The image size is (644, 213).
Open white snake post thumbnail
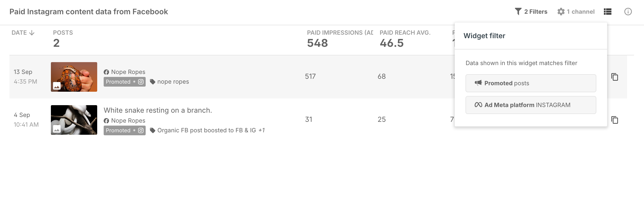click(74, 120)
